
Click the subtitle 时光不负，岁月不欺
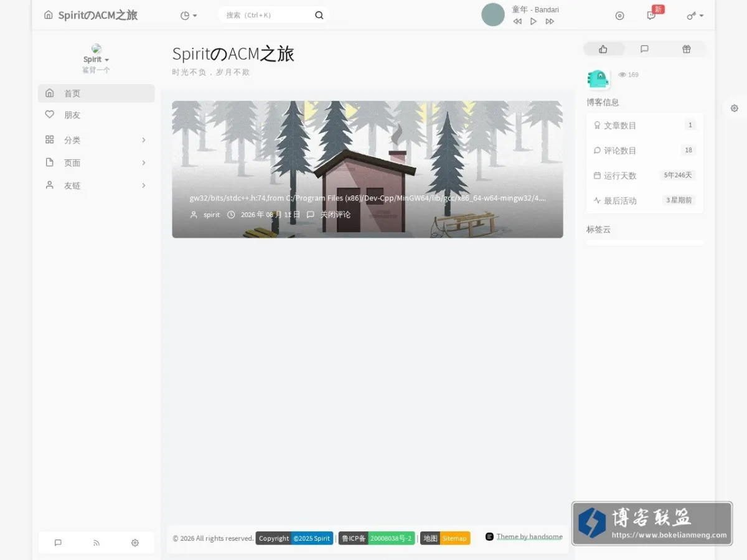pyautogui.click(x=211, y=72)
